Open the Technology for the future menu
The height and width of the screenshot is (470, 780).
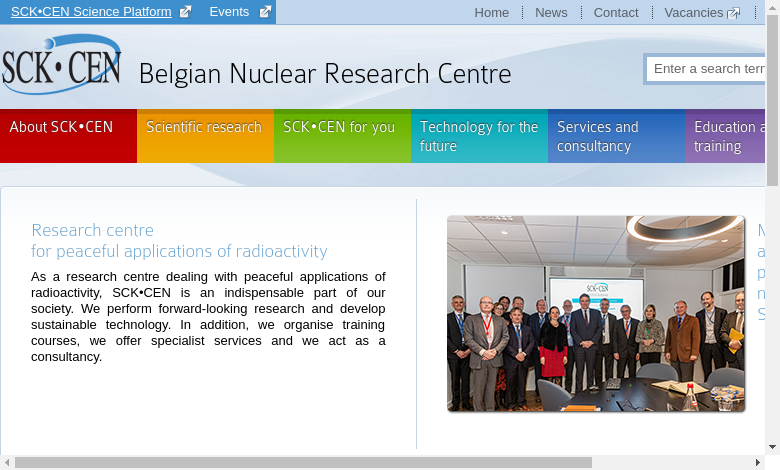tap(480, 136)
